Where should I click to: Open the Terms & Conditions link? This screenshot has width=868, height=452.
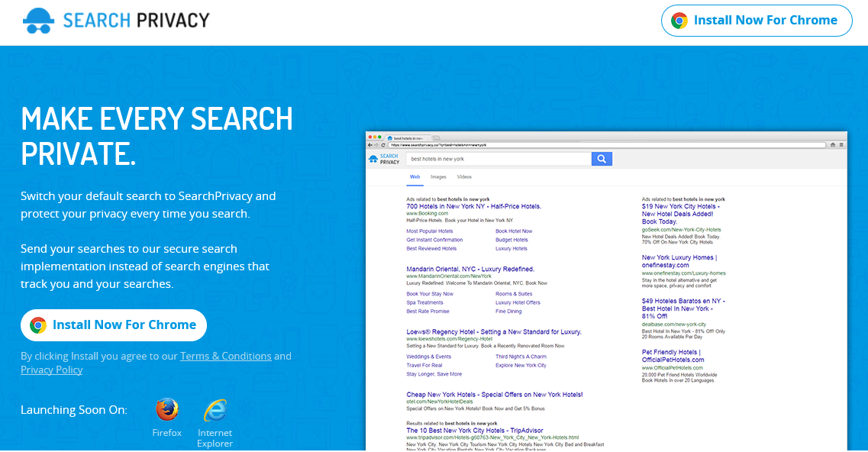click(x=225, y=356)
